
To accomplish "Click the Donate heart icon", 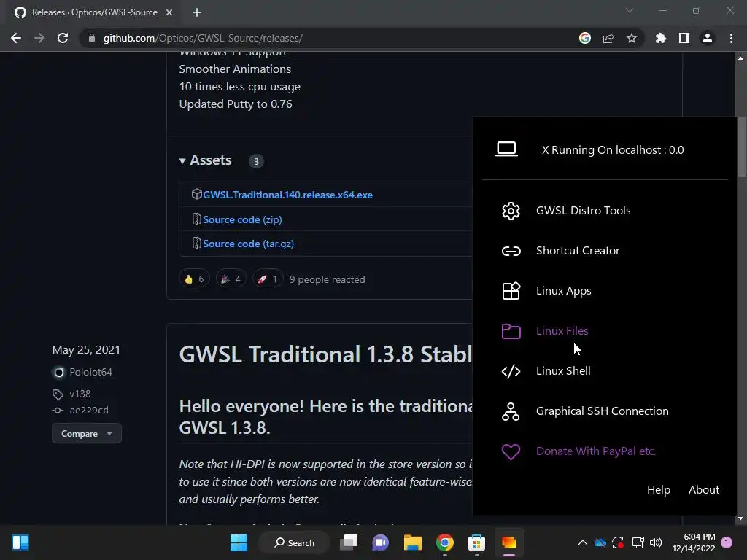I will (511, 451).
